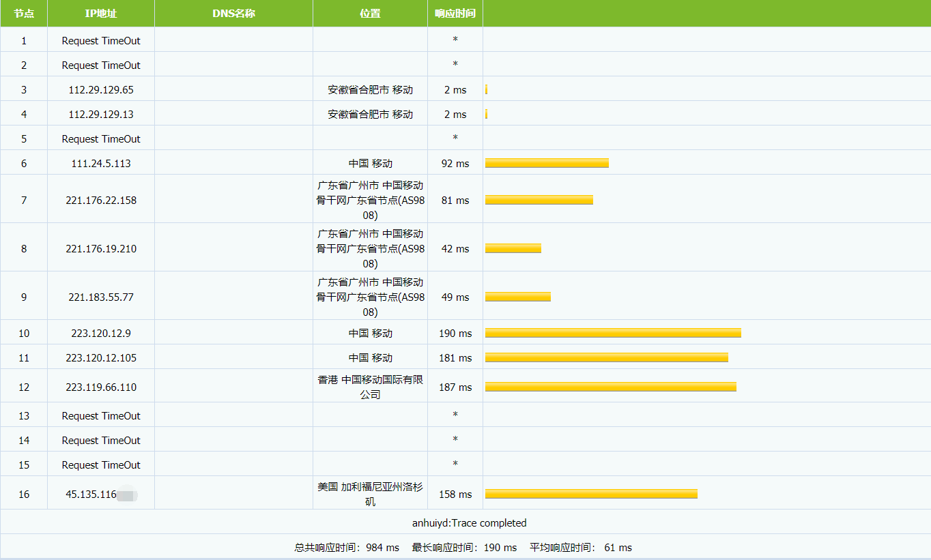
Task: Click the 158 ms response bar for node 16
Action: pyautogui.click(x=590, y=494)
